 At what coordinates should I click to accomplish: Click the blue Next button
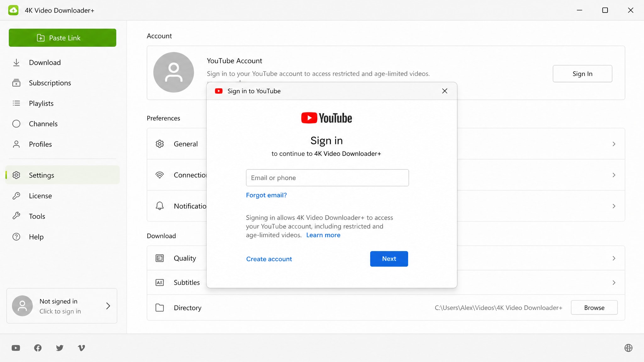(x=389, y=259)
